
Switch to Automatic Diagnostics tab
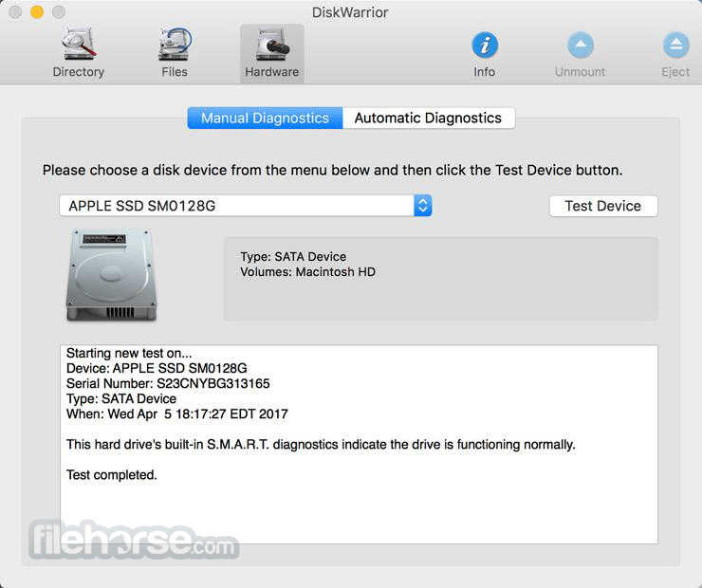(429, 119)
